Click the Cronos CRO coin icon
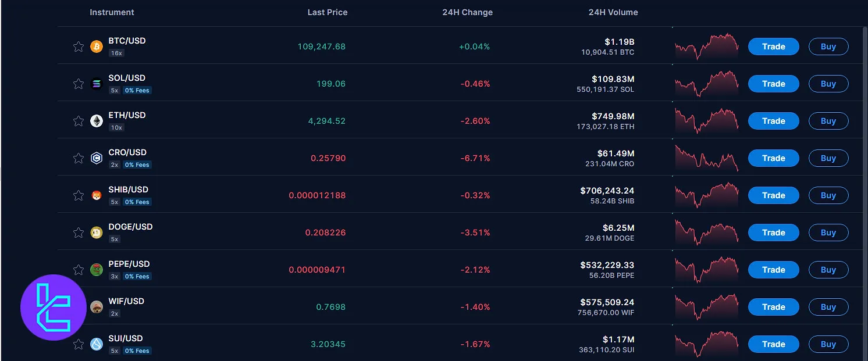The width and height of the screenshot is (868, 361). click(x=97, y=158)
